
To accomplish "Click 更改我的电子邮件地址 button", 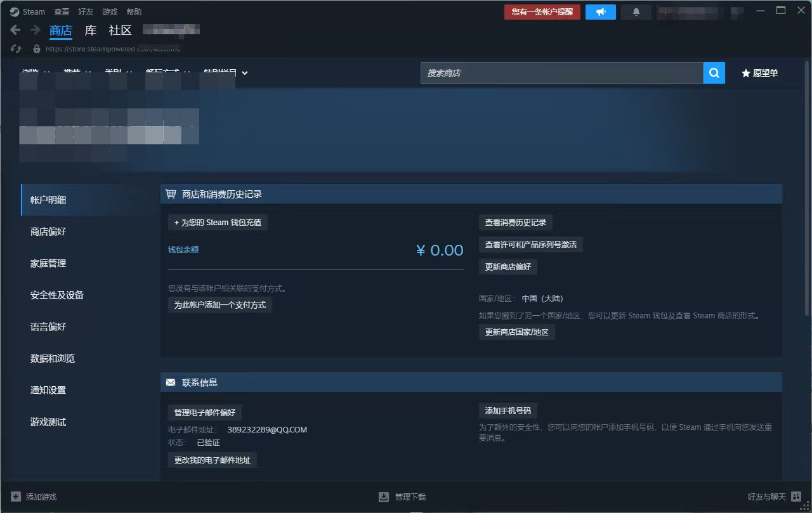I will [x=213, y=460].
